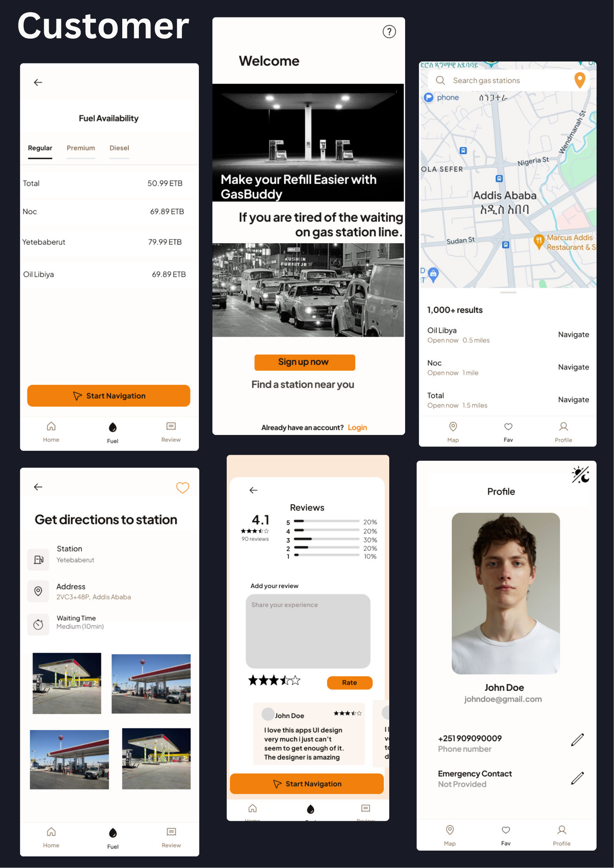This screenshot has height=868, width=614.
Task: Open Map tab icon on Profile screen
Action: click(450, 834)
